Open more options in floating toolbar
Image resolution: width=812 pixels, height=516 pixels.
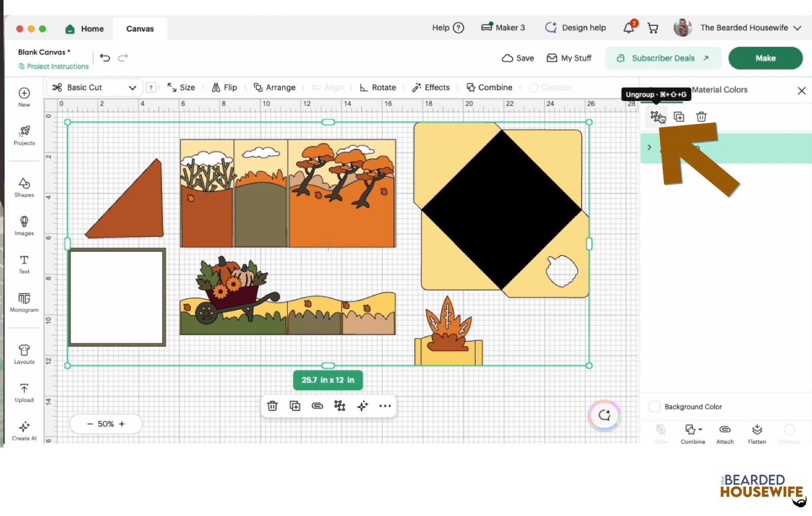point(385,406)
